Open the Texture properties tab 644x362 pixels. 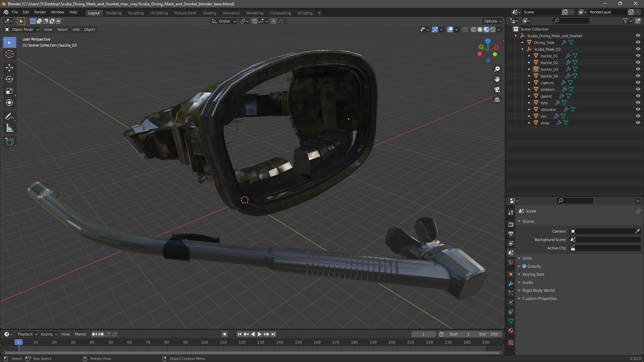(511, 343)
